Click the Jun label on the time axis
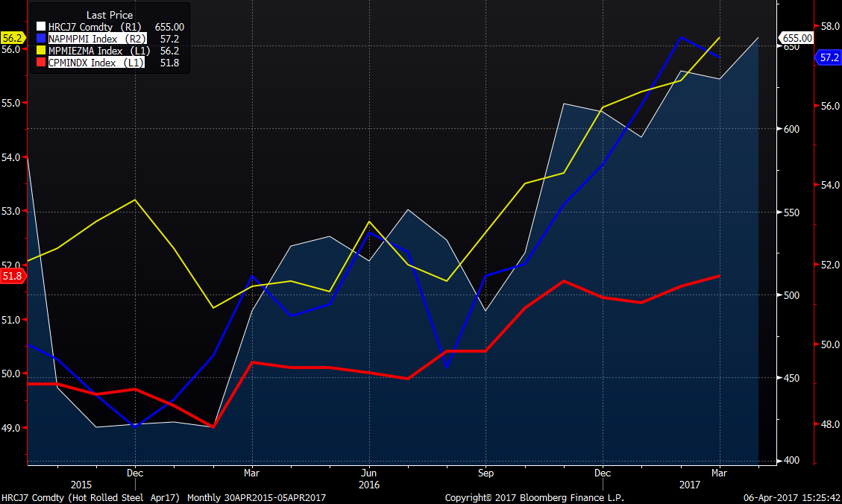This screenshot has width=842, height=504. coord(368,473)
